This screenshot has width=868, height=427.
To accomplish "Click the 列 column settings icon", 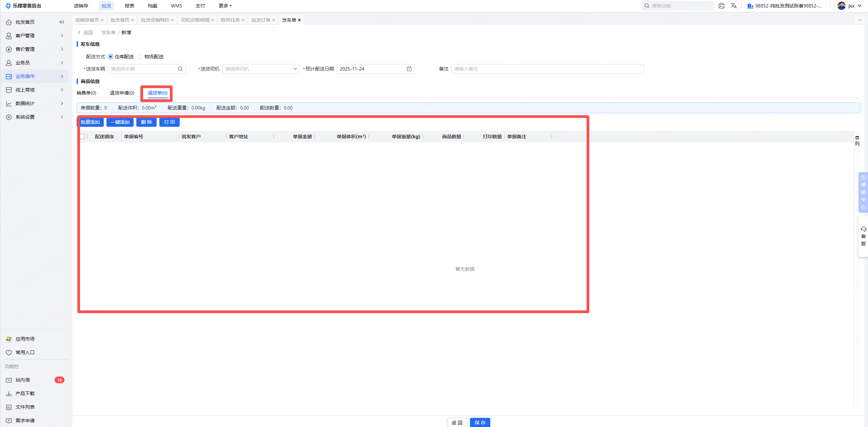I will [x=857, y=140].
